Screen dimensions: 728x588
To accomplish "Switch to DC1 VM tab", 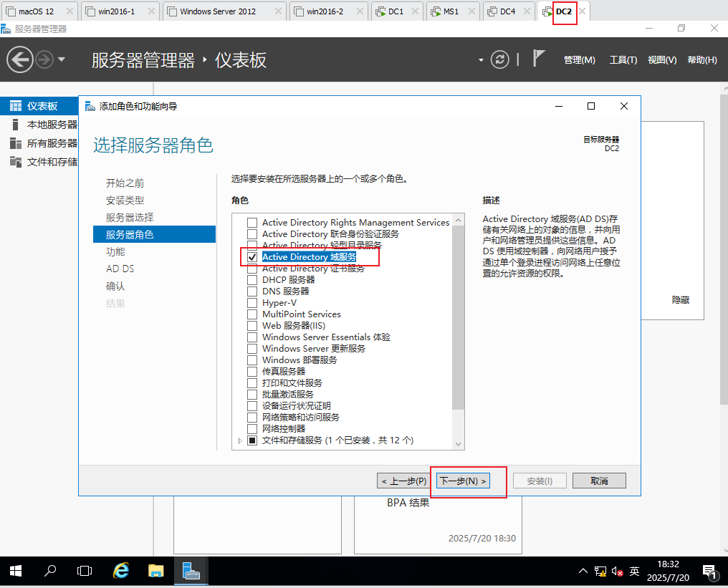I will (396, 11).
